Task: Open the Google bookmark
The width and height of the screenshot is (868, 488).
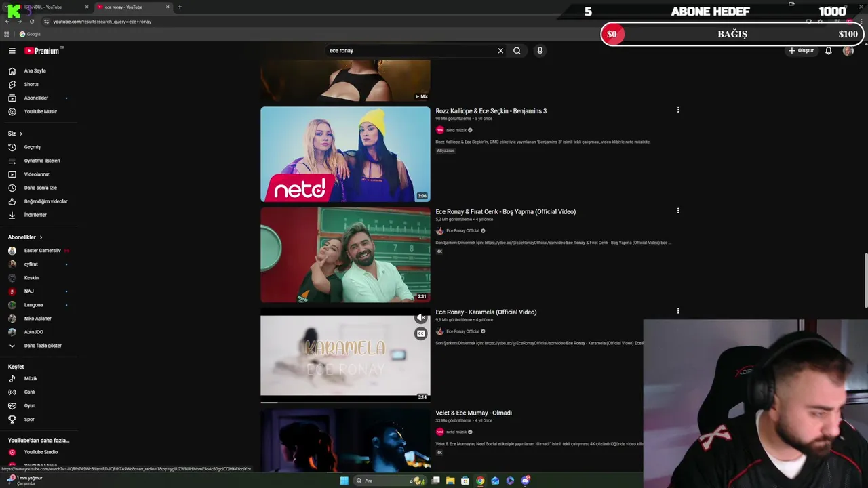Action: point(30,34)
